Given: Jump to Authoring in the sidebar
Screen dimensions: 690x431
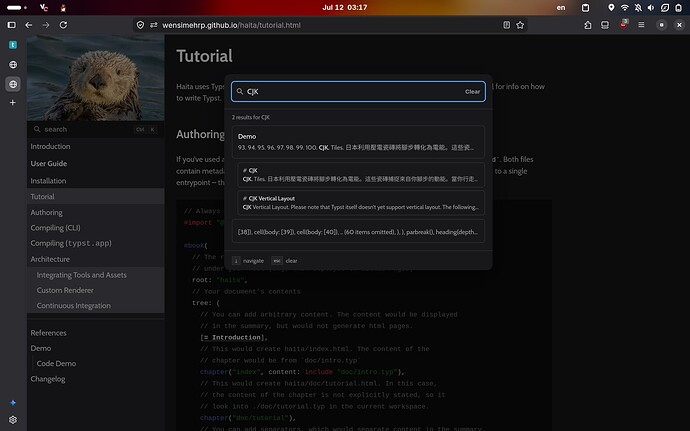Looking at the screenshot, I should [x=46, y=212].
